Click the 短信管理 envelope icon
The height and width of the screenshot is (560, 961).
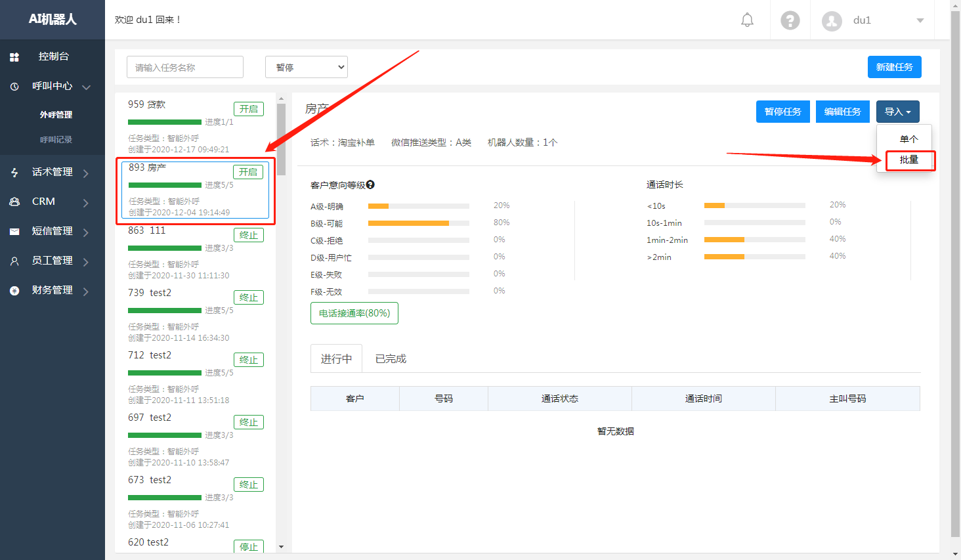14,232
